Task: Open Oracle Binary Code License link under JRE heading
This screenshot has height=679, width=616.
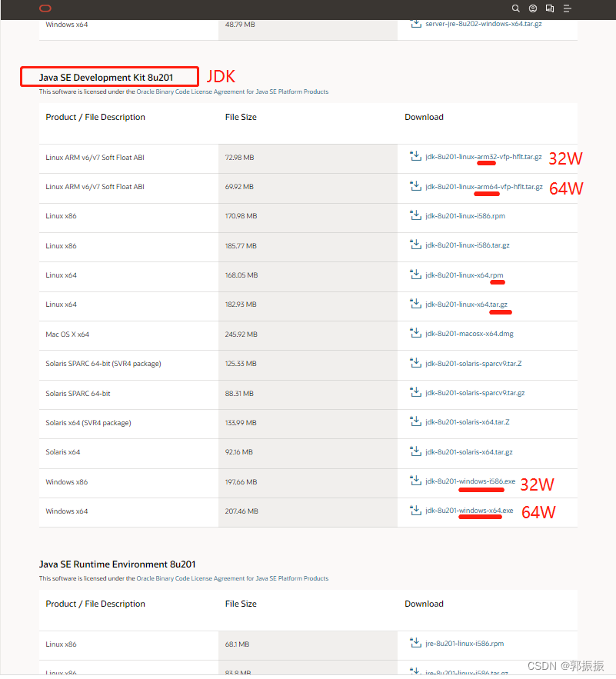Action: 232,578
